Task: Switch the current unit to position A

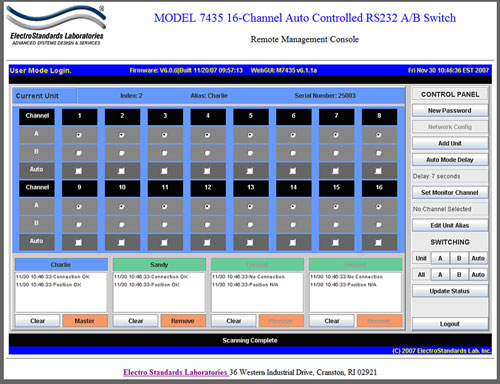Action: pyautogui.click(x=440, y=258)
